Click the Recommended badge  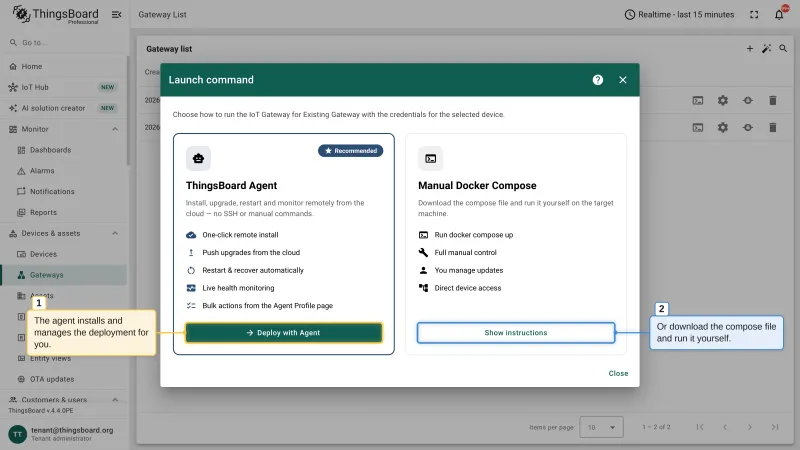[x=351, y=151]
